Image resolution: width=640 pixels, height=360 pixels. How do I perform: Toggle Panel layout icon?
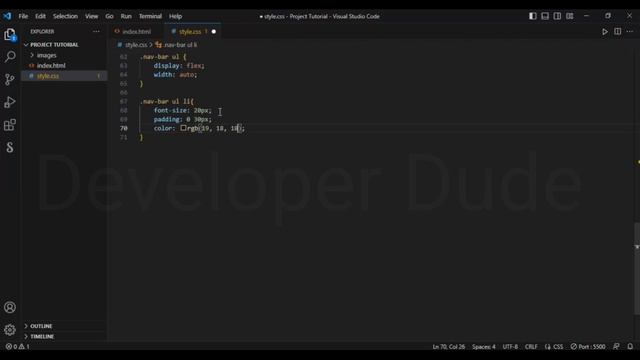(x=545, y=16)
